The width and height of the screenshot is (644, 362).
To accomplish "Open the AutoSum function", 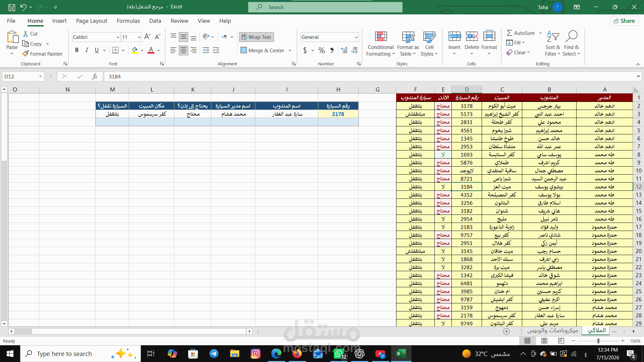I will point(521,33).
